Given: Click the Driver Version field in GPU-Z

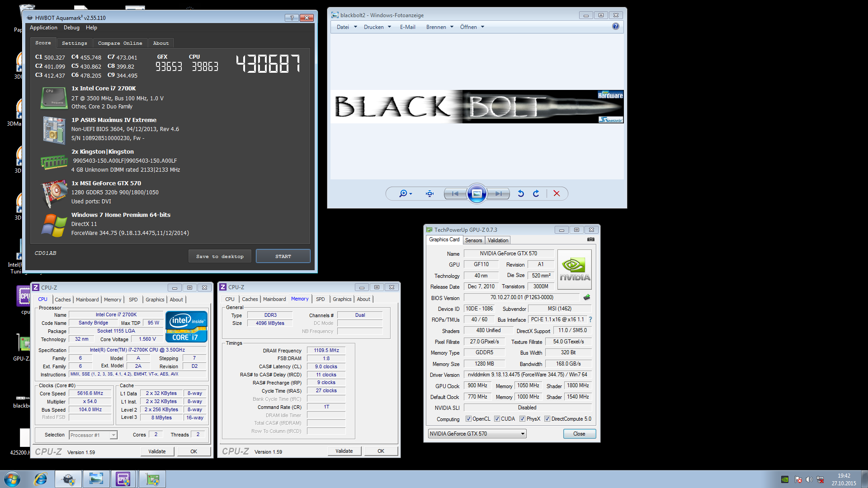Looking at the screenshot, I should 528,375.
